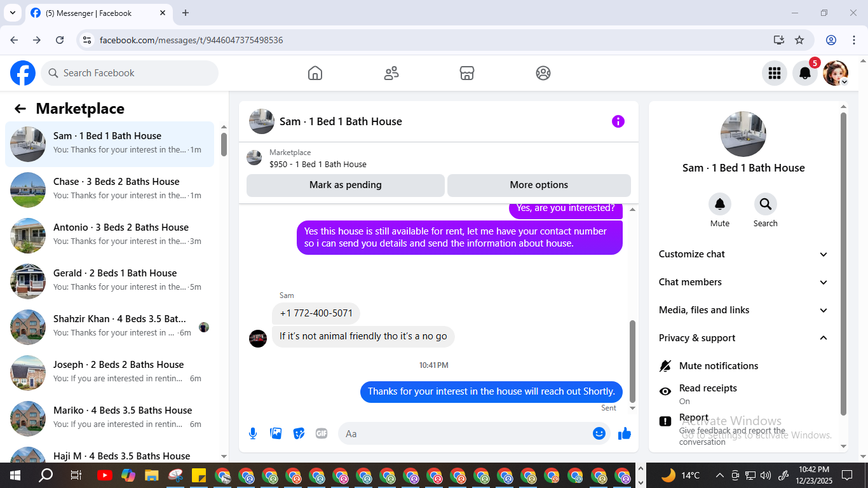
Task: Mark the listing as pending
Action: 346,185
